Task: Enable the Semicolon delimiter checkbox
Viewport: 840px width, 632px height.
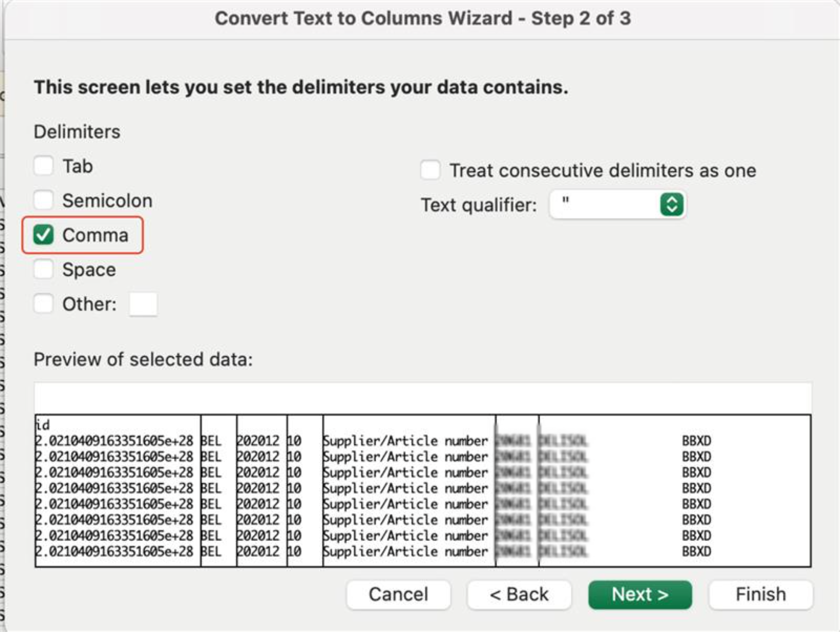Action: 44,201
